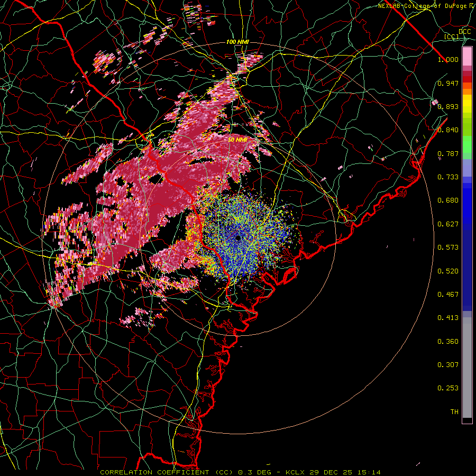
Task: Select the 0.840 scale value
Action: tap(448, 130)
